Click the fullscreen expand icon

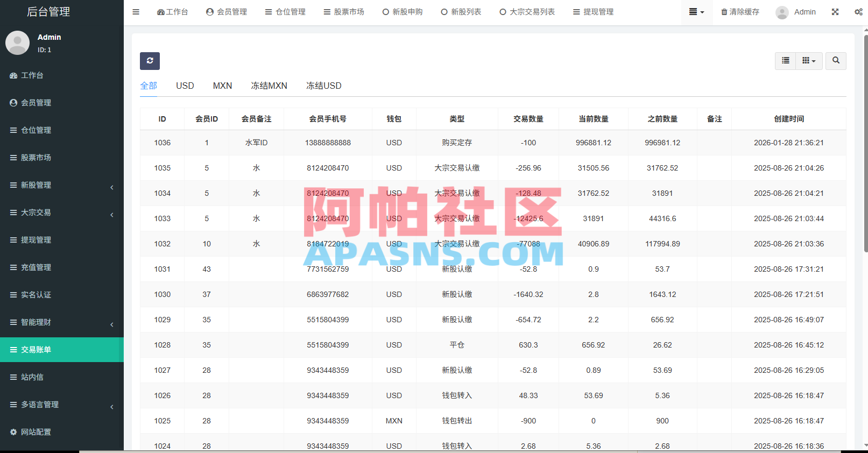(835, 12)
